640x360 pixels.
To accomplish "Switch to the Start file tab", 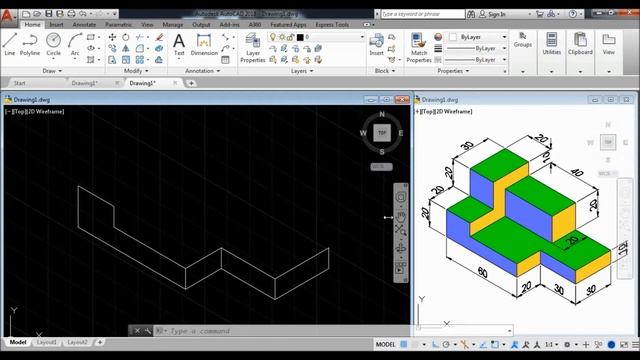I will (20, 83).
